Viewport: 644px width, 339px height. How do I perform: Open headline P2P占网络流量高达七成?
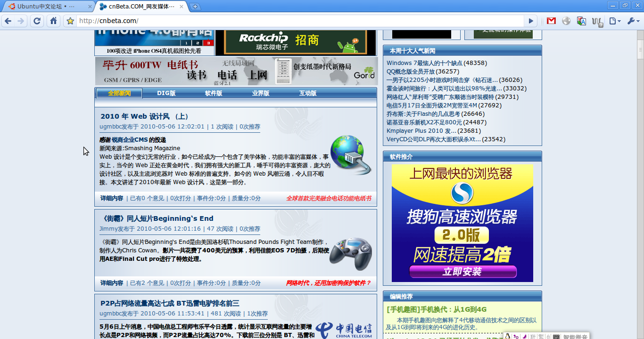tap(170, 303)
